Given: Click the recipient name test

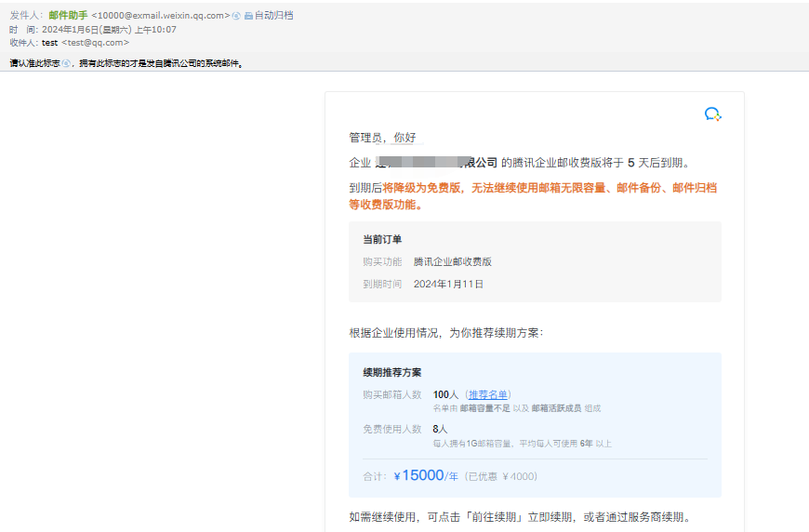Looking at the screenshot, I should (x=50, y=42).
